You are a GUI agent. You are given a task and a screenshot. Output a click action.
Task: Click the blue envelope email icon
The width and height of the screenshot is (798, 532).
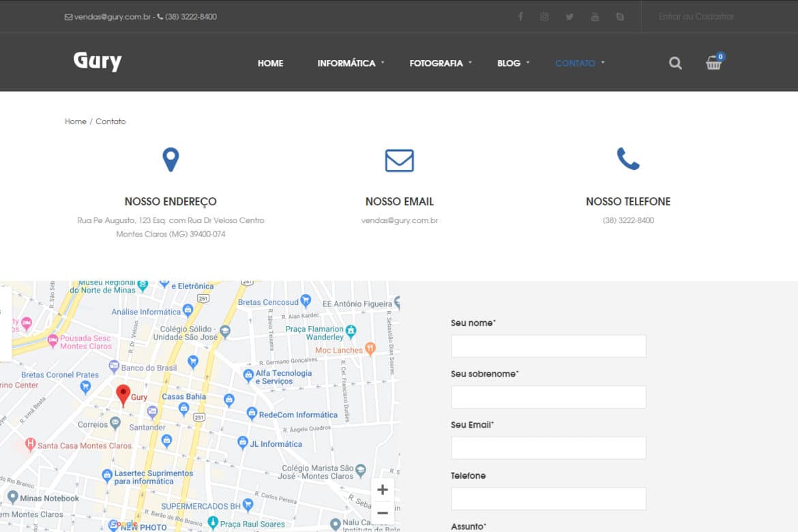point(399,160)
